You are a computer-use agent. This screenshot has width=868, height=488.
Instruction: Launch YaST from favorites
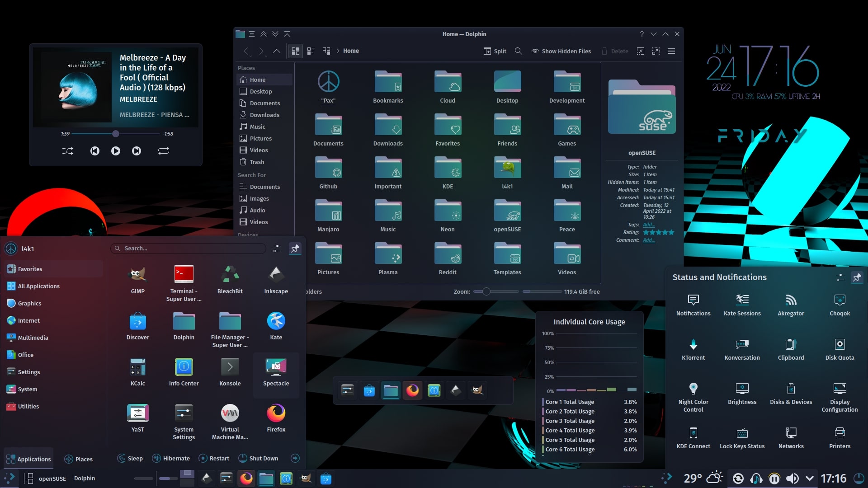click(138, 418)
